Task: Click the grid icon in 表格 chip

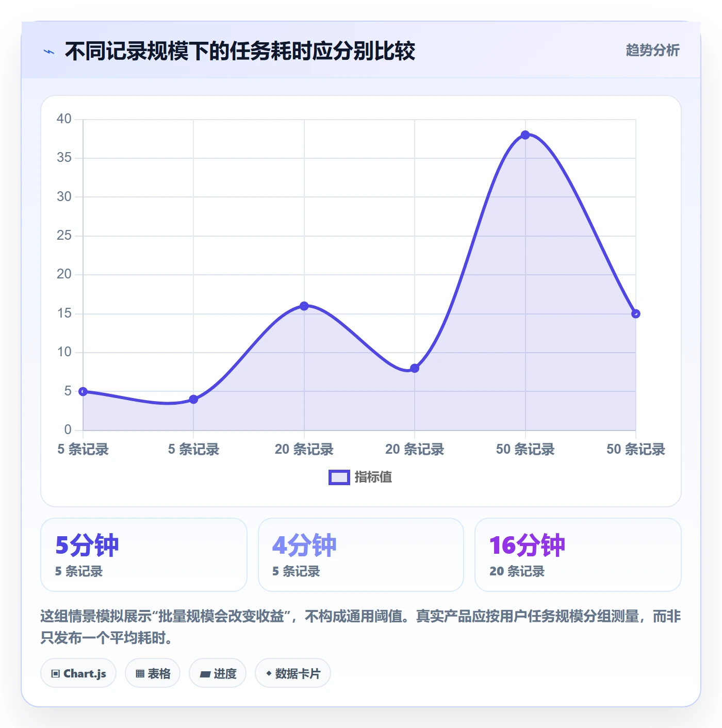Action: coord(140,674)
